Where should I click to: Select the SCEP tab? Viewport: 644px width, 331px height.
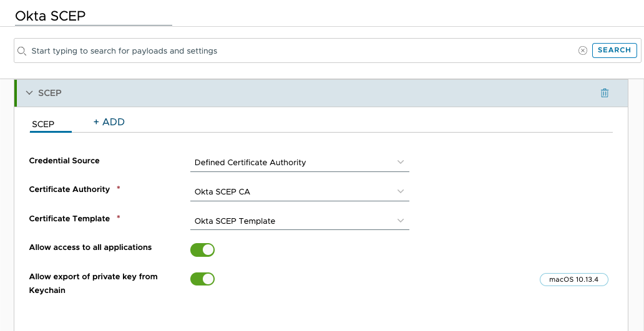[x=43, y=124]
